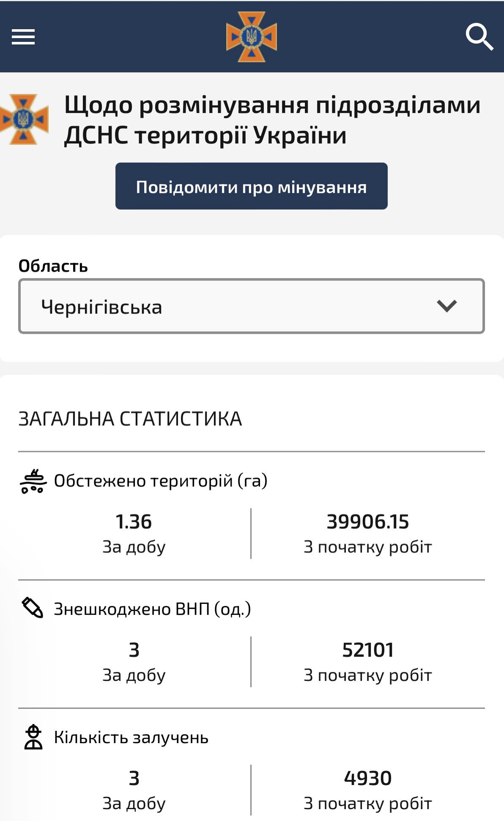Click the 39906.15 hectares total value

coord(368,522)
